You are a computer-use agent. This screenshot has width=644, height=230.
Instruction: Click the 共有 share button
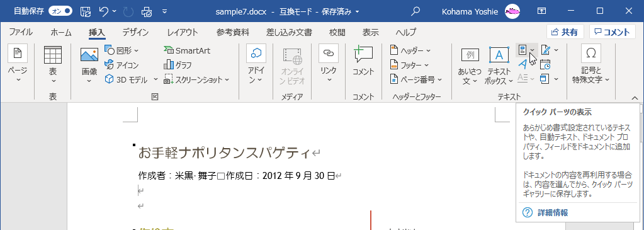click(565, 32)
